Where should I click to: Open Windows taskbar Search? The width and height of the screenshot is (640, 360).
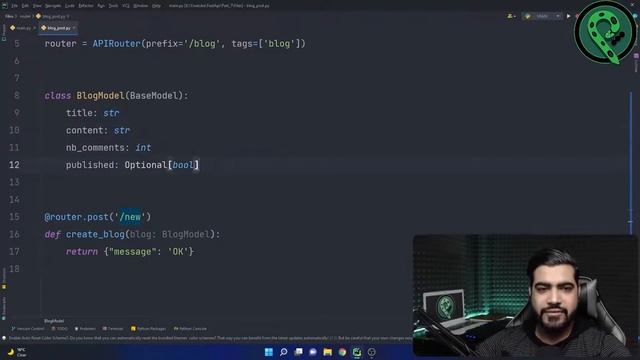click(283, 352)
